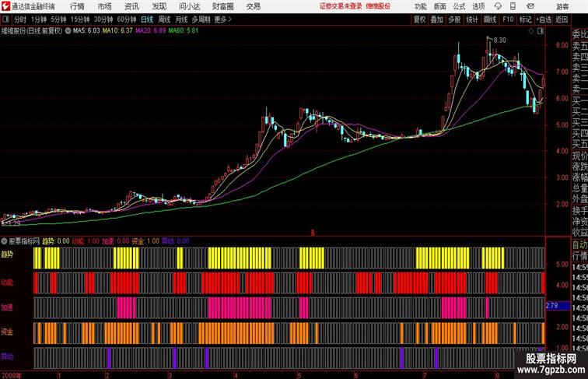Open the mobile phone icon in title bar
The image size is (588, 379).
(513, 6)
